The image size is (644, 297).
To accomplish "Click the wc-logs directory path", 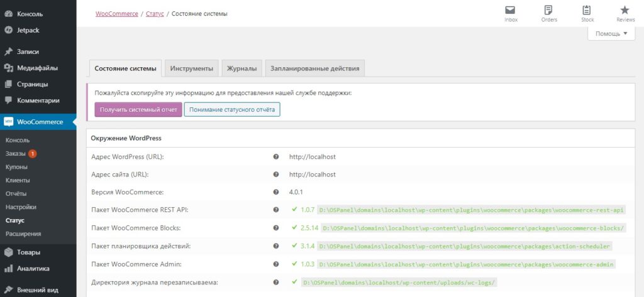I will [x=399, y=283].
